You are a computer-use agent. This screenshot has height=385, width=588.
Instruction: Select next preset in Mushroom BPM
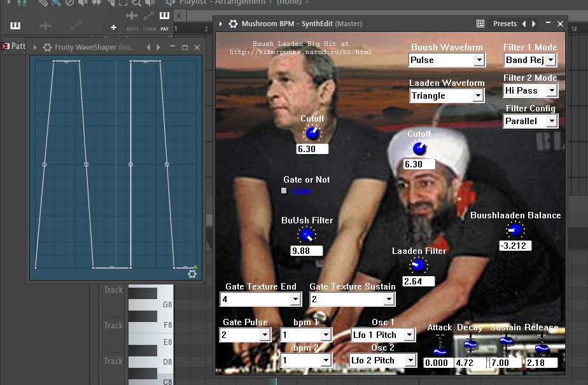point(533,24)
